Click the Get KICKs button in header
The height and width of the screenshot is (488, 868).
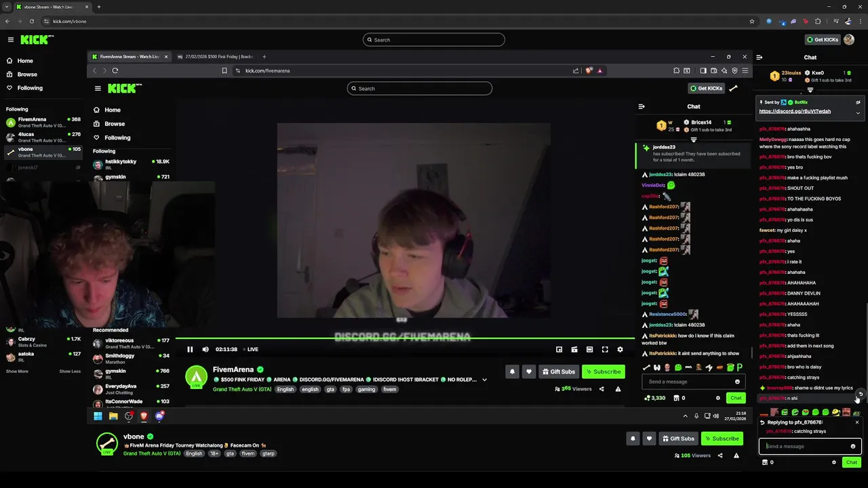(x=823, y=40)
